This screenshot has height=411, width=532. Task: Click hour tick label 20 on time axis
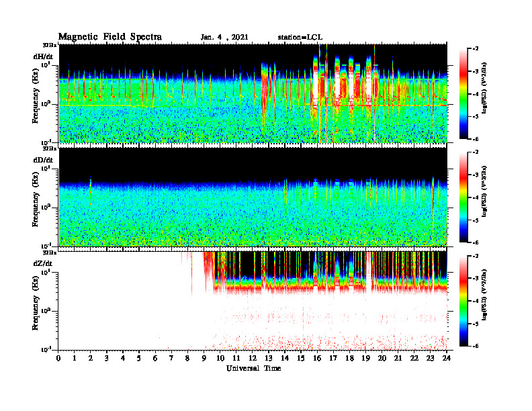(x=382, y=359)
